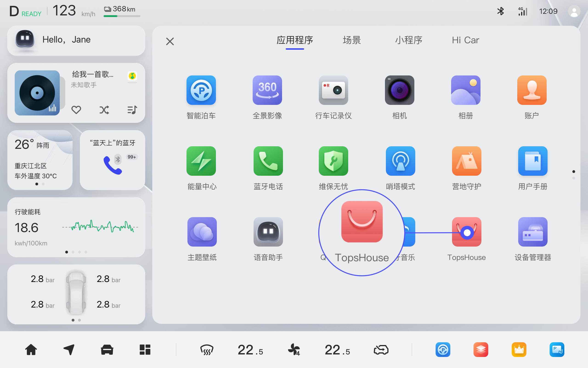The height and width of the screenshot is (368, 588).
Task: Open the yellow crown dock app
Action: pyautogui.click(x=519, y=350)
